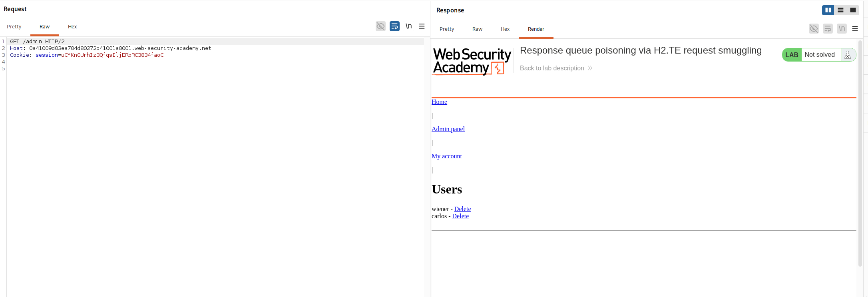Switch to top-bottom stacked layout
This screenshot has width=868, height=297.
(840, 10)
